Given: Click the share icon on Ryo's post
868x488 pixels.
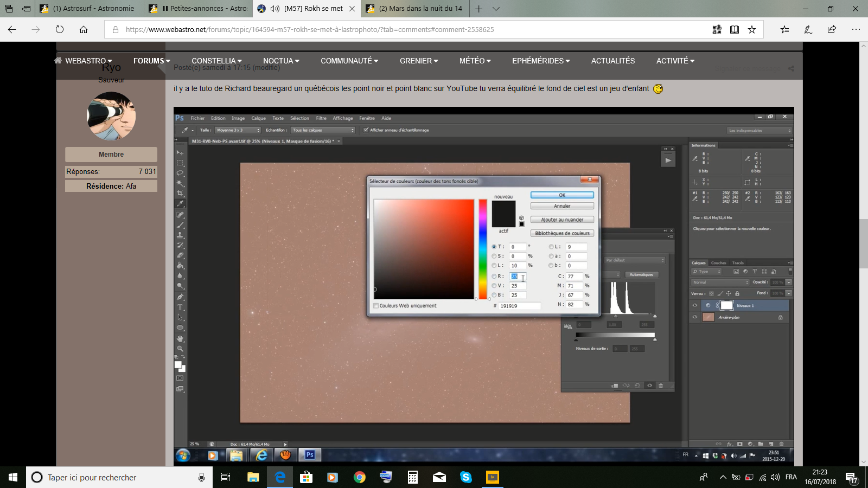Looking at the screenshot, I should pos(791,68).
